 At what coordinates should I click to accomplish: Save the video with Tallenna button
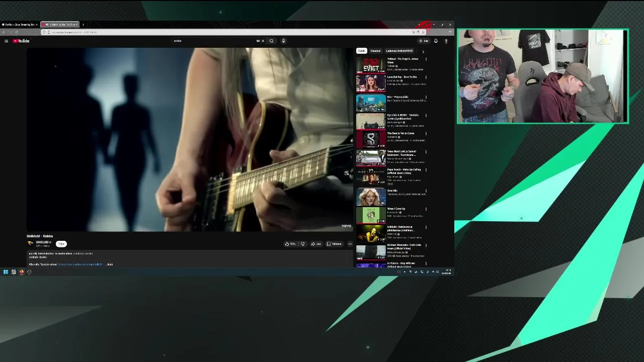pos(334,244)
